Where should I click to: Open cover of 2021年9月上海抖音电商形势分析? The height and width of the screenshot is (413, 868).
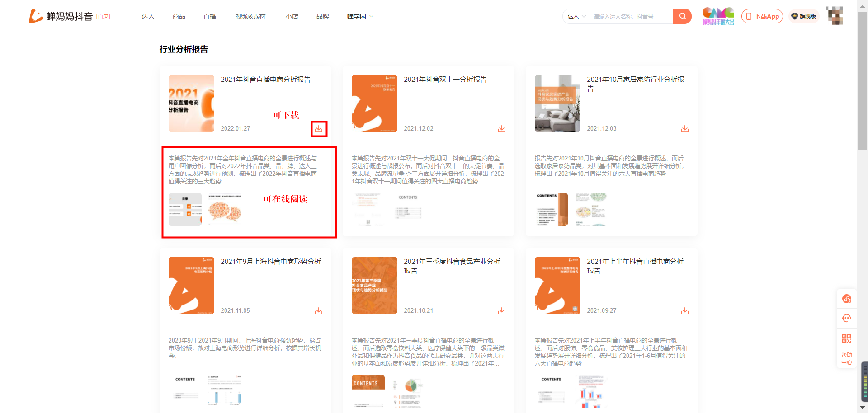pyautogui.click(x=191, y=286)
